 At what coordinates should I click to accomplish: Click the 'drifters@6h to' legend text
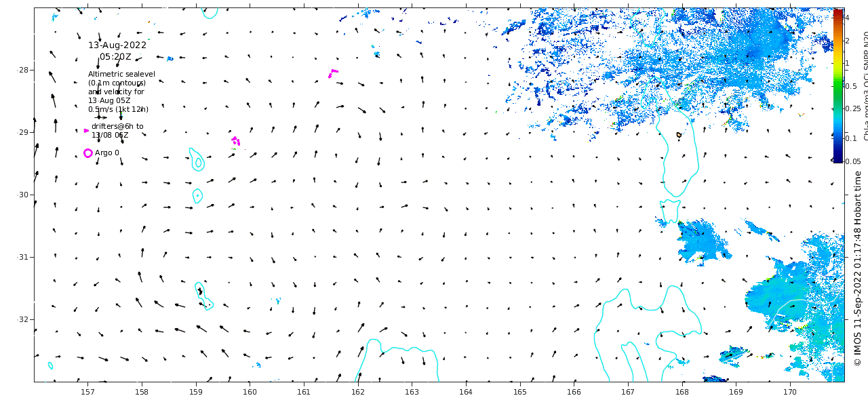click(x=117, y=126)
